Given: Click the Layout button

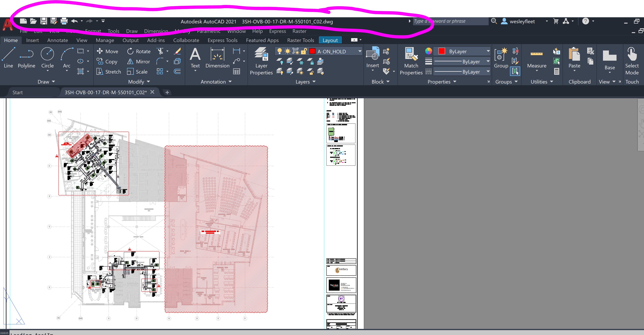Looking at the screenshot, I should (330, 40).
